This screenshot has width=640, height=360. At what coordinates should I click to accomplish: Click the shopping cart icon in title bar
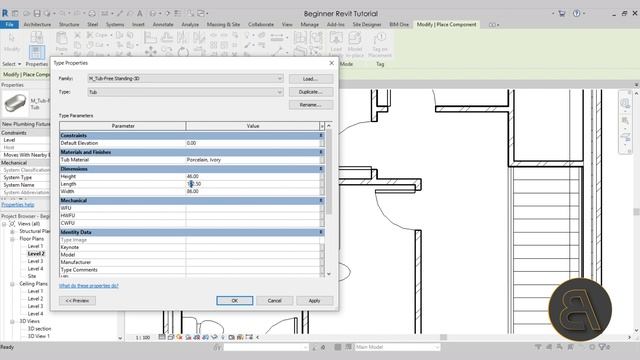pos(562,13)
